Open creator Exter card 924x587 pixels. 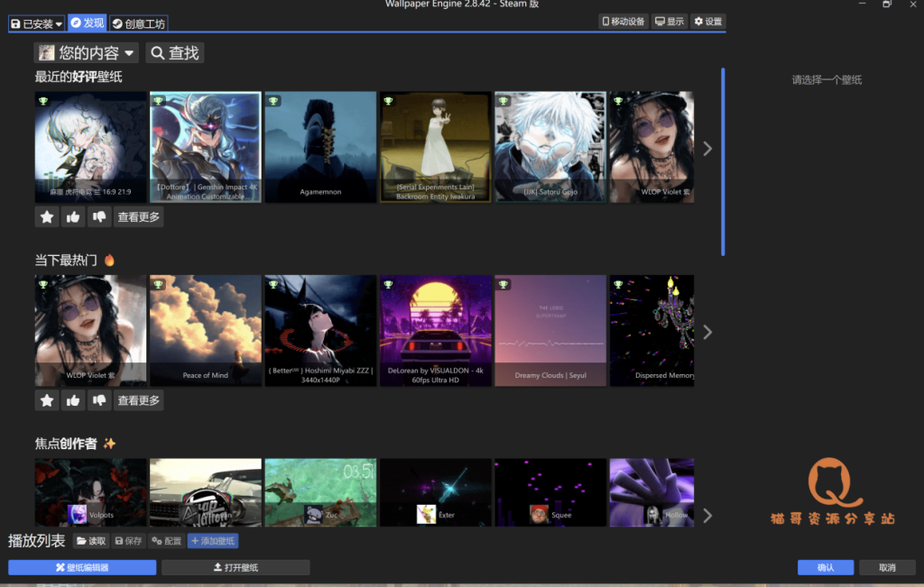[x=436, y=493]
